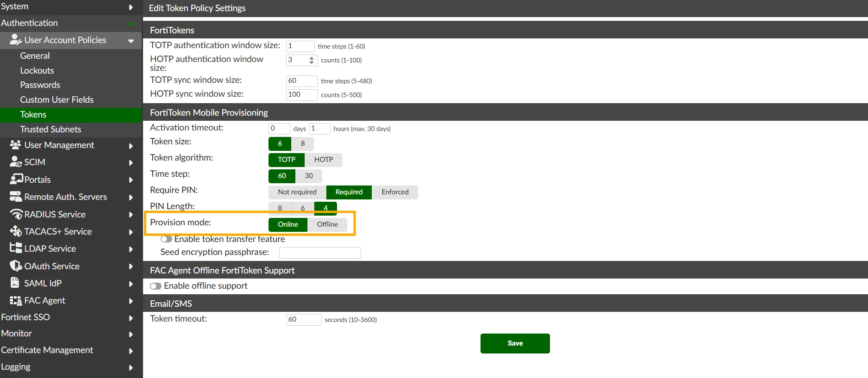
Task: Set Provision mode to Offline
Action: point(327,224)
